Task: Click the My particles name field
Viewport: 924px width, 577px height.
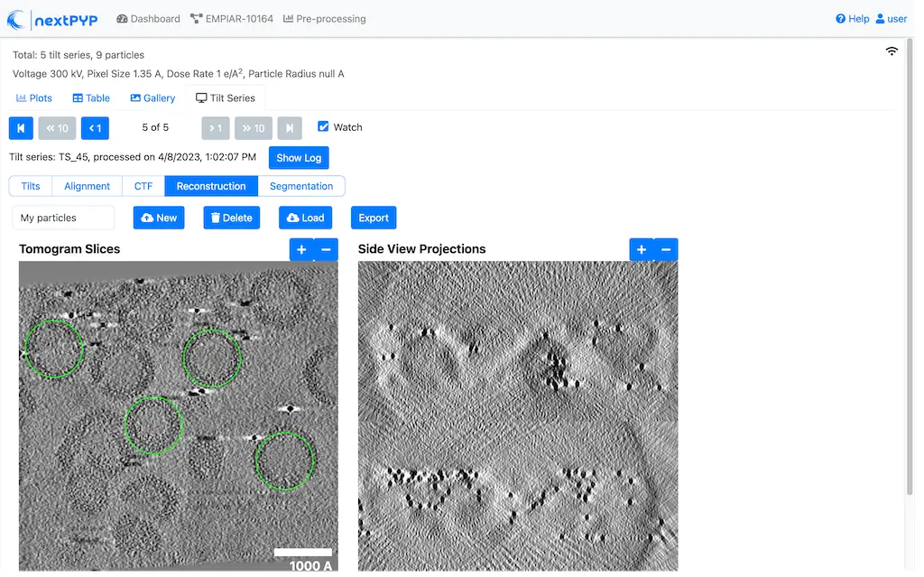Action: [x=63, y=218]
